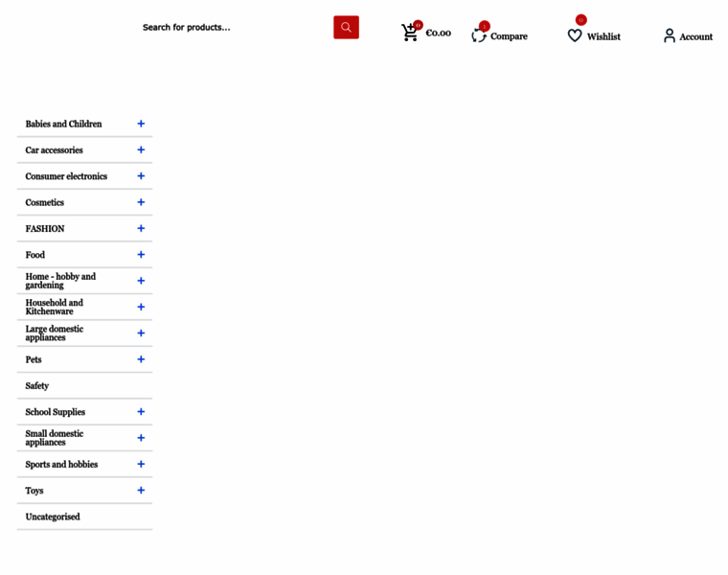
Task: Open School Supplies category link
Action: click(56, 412)
